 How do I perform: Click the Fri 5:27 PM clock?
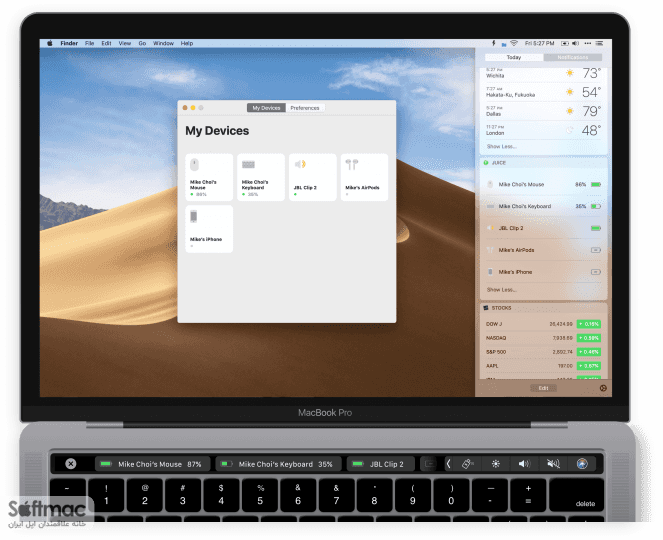539,43
